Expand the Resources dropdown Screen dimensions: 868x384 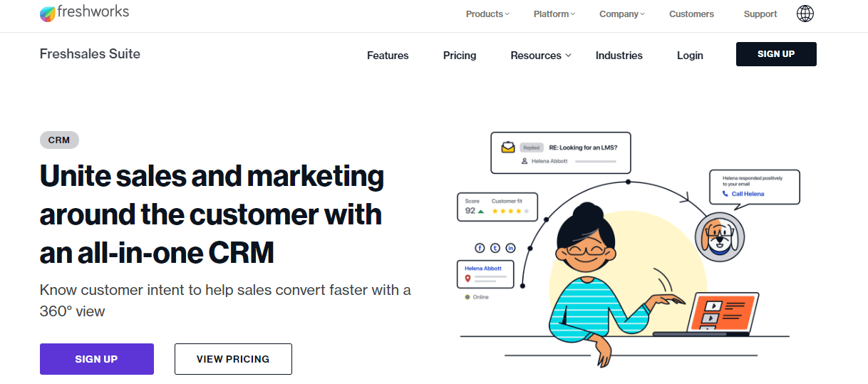(x=541, y=56)
